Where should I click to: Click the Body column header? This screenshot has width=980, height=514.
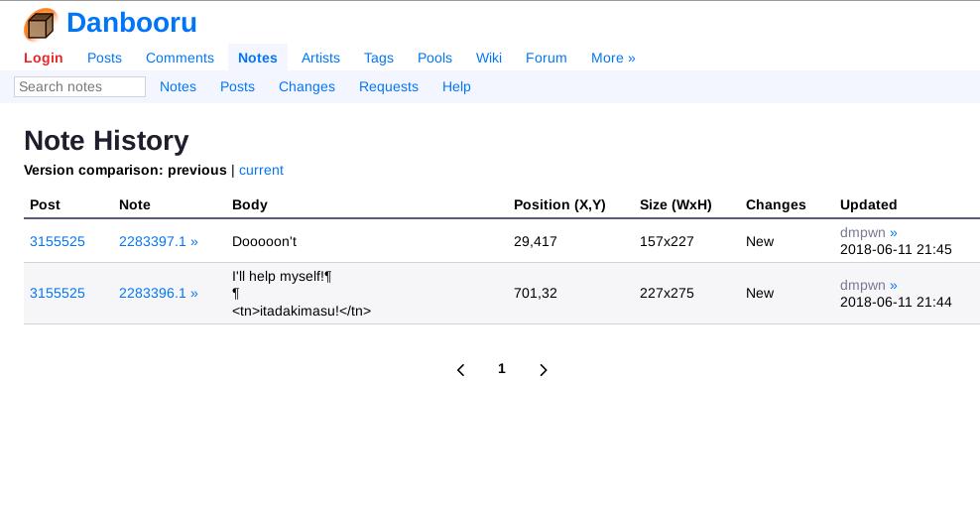(x=249, y=205)
